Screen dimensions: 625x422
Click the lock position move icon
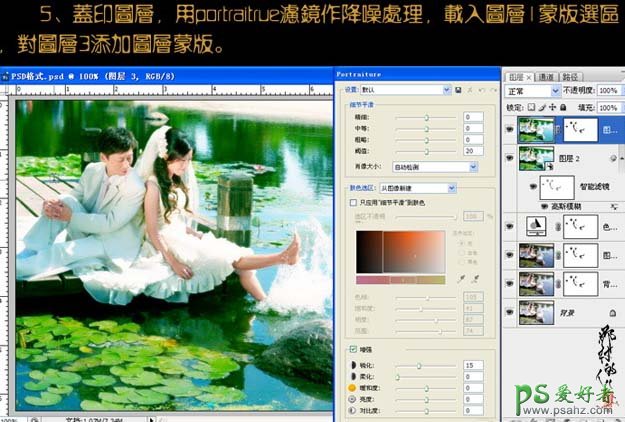click(553, 107)
